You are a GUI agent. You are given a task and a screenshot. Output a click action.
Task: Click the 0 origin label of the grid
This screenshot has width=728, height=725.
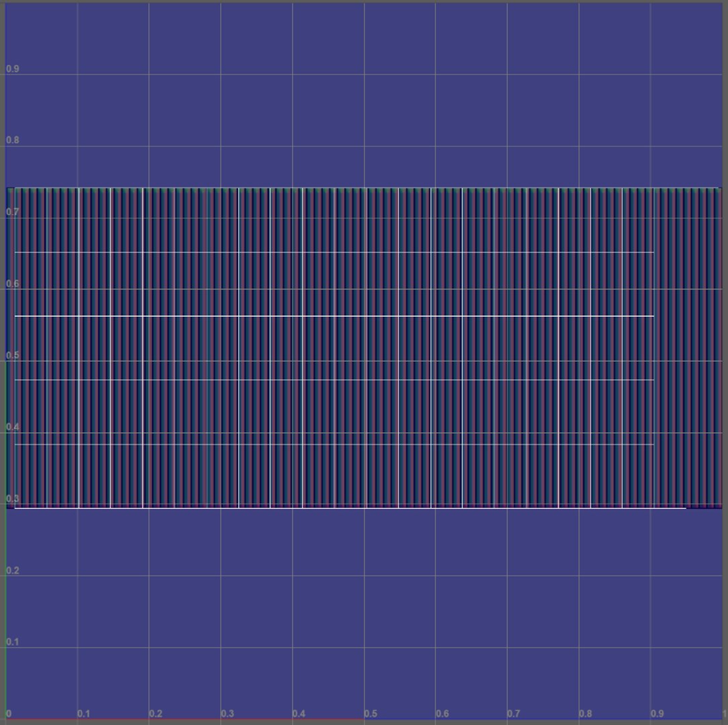(x=9, y=714)
